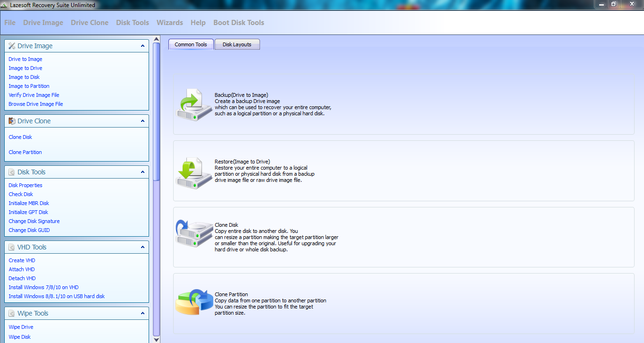Click the Detach VHD link
Viewport: 644px width, 343px height.
[22, 278]
